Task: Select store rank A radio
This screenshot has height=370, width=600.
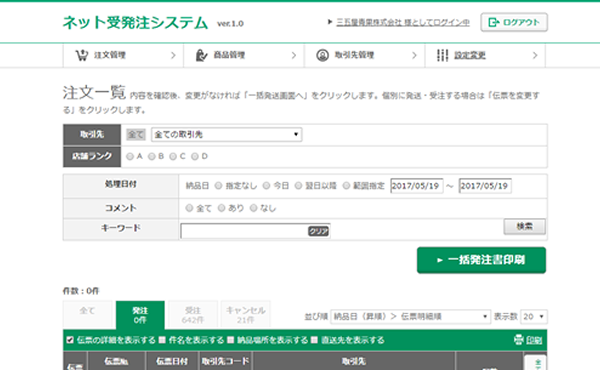Action: 130,156
